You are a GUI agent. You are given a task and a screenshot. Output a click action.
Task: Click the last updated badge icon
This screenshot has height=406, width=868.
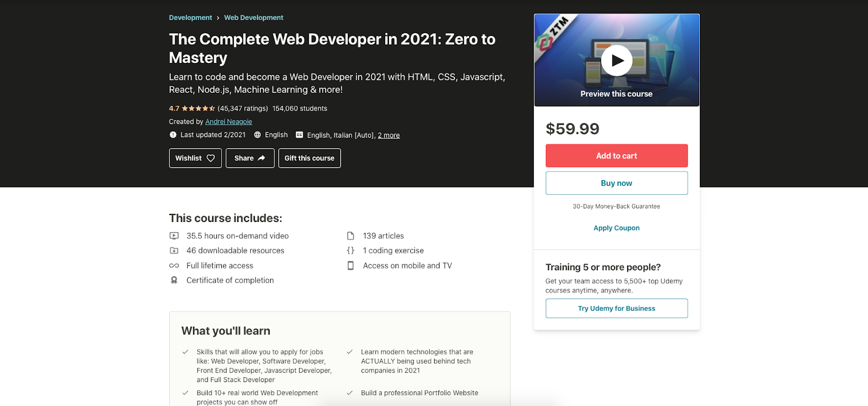[173, 135]
